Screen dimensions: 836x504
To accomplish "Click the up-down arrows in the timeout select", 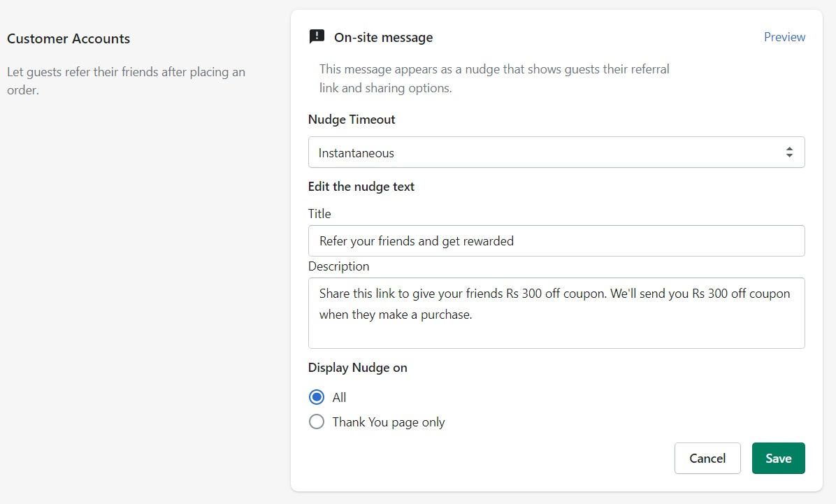I will [x=789, y=152].
